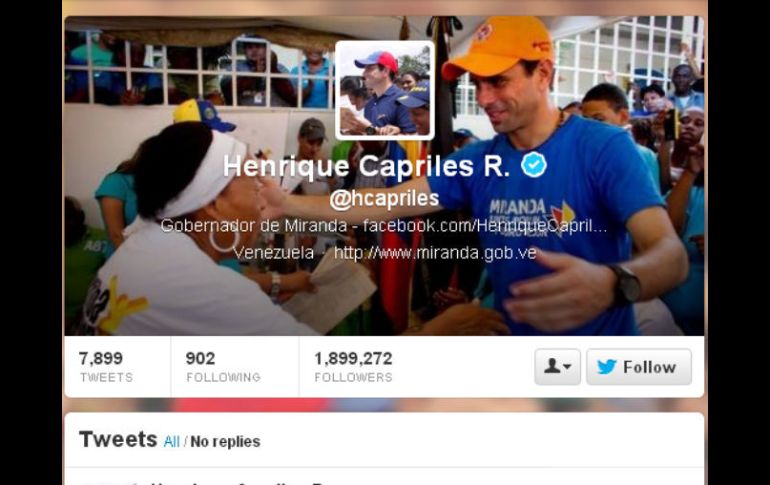The height and width of the screenshot is (485, 770).
Task: Click the Miranda logo on blue shirt
Action: (531, 215)
